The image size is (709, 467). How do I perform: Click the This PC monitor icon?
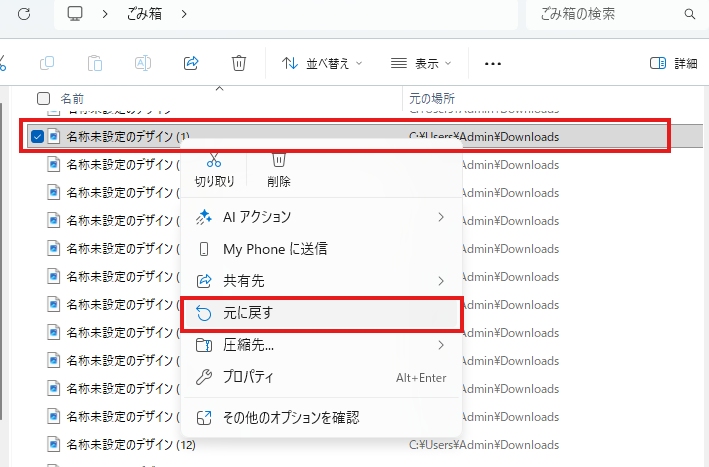(75, 14)
